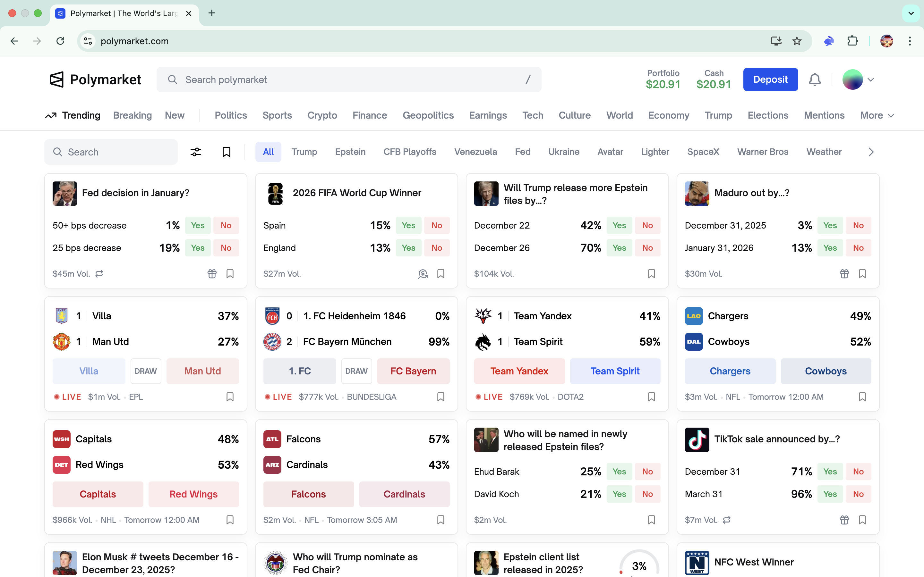This screenshot has height=577, width=924.
Task: Open the Sports category
Action: (x=277, y=115)
